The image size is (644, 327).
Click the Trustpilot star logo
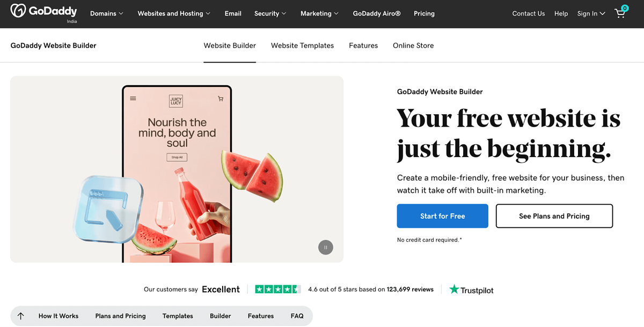pyautogui.click(x=453, y=289)
